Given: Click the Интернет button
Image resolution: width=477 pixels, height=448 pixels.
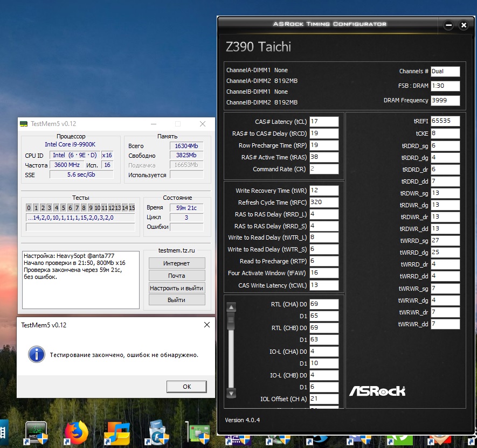Looking at the screenshot, I should (177, 263).
